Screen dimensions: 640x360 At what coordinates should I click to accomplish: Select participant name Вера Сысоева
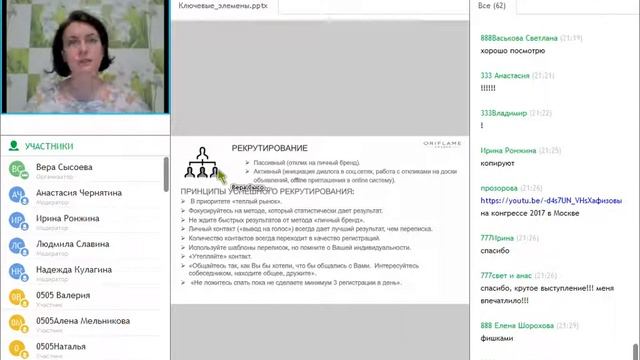(64, 167)
